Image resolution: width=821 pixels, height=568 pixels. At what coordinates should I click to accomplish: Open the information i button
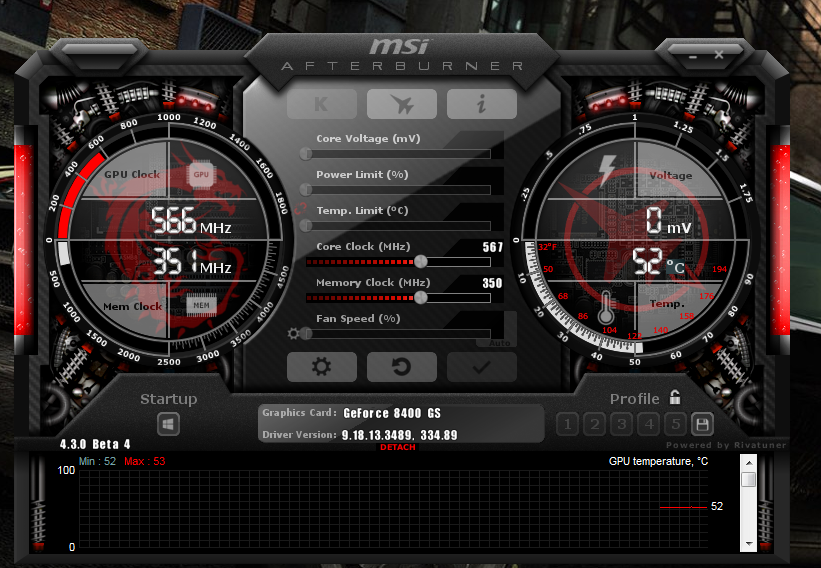[482, 104]
